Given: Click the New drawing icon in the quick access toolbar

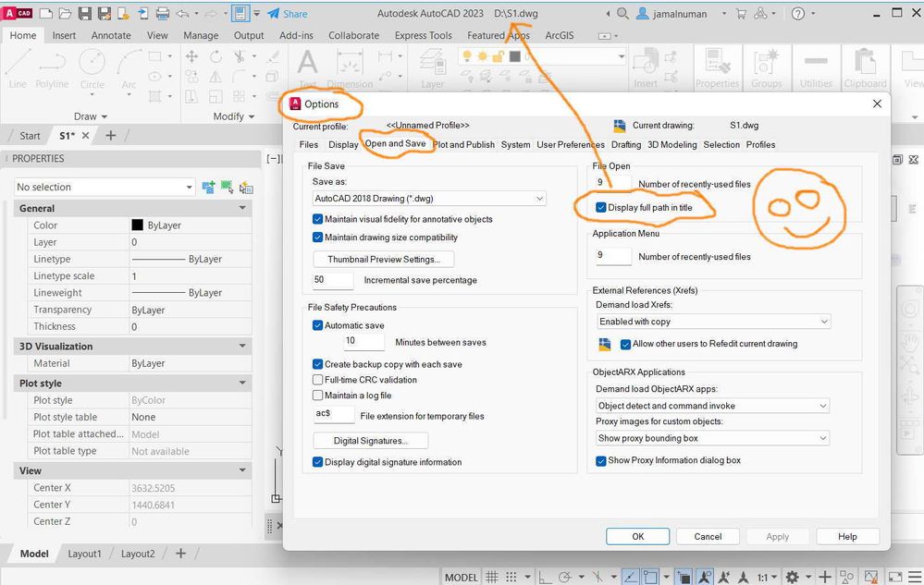Looking at the screenshot, I should pos(45,13).
